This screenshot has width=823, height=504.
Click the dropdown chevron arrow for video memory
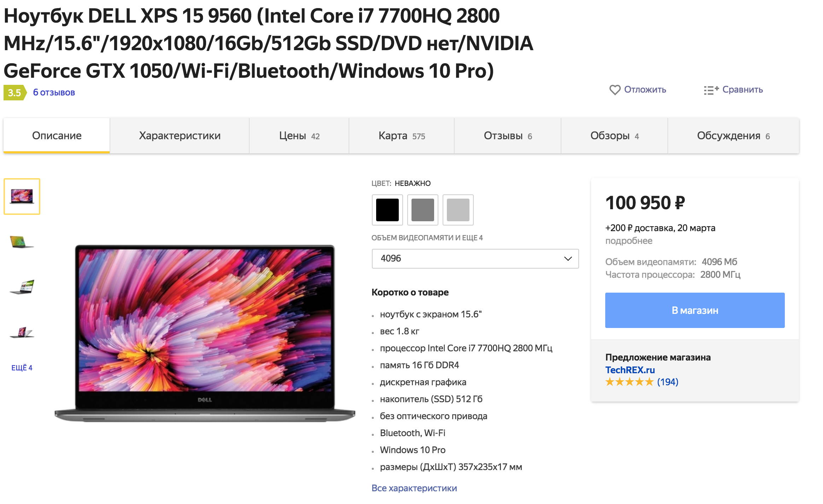point(568,259)
